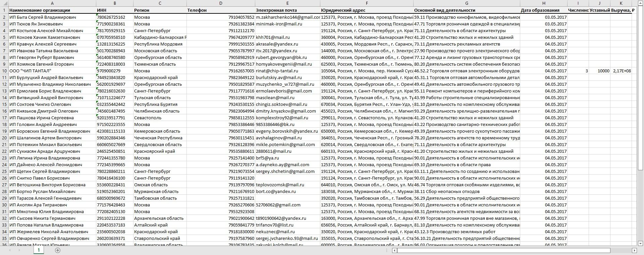Select column D header
The height and width of the screenshot is (255, 644).
221,3
